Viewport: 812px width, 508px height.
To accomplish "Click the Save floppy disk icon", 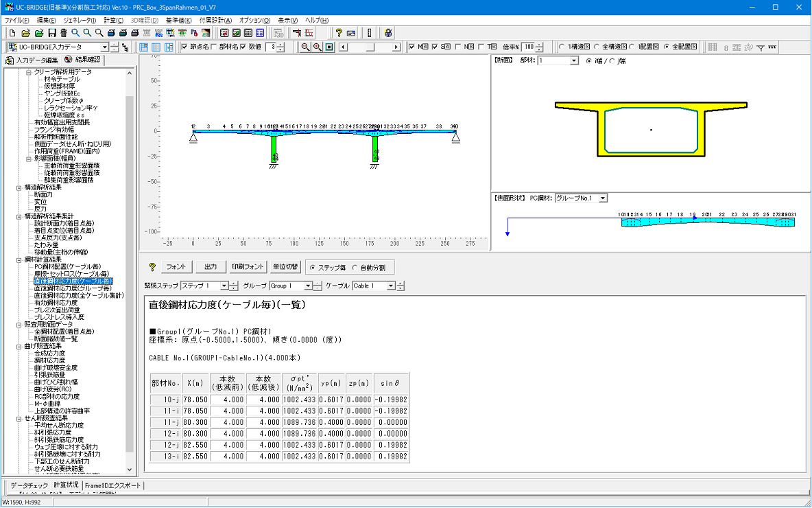I will 52,33.
